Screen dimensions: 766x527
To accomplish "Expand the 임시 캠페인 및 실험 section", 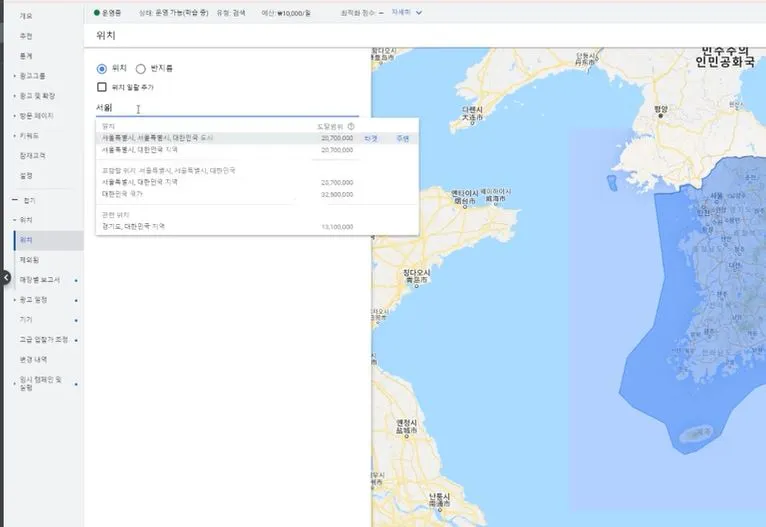I will (15, 383).
